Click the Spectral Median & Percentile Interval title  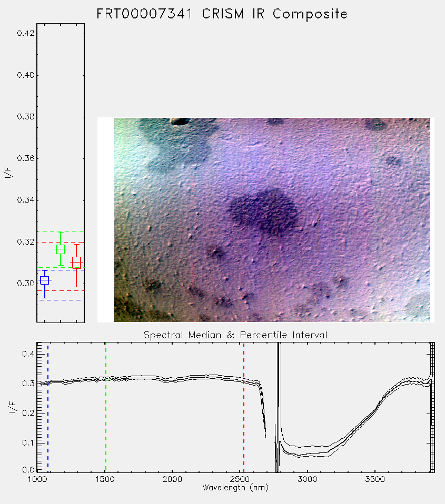coord(235,335)
